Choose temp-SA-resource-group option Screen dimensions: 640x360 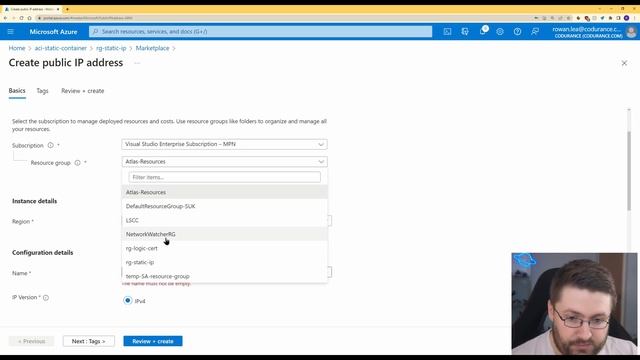(x=224, y=276)
